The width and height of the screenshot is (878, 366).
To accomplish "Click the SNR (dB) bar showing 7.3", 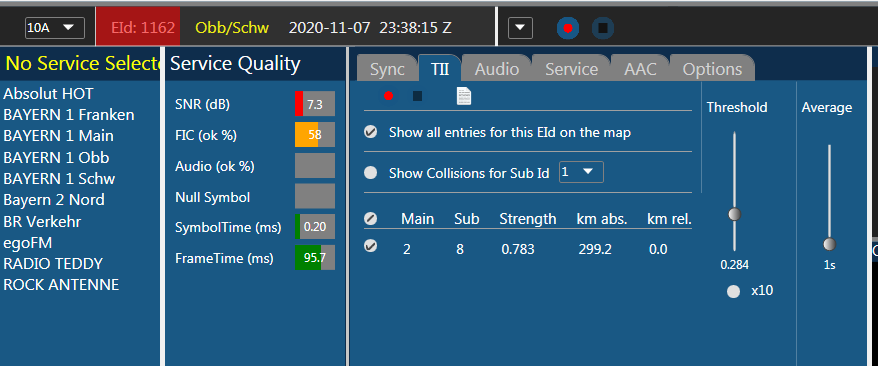I will 315,104.
